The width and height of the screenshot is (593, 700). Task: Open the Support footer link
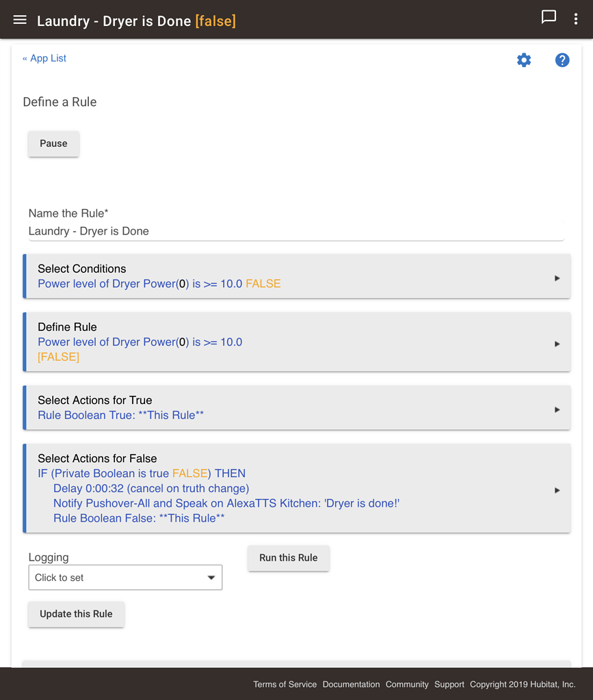click(449, 684)
